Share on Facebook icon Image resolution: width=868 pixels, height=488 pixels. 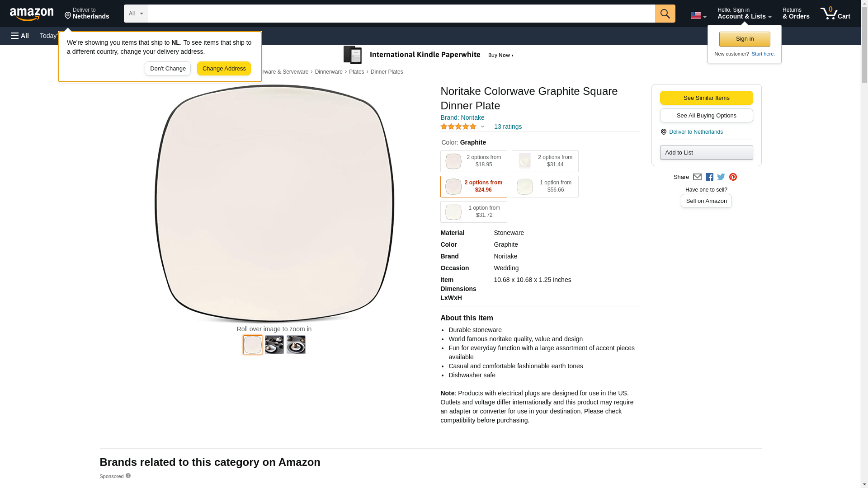click(709, 177)
